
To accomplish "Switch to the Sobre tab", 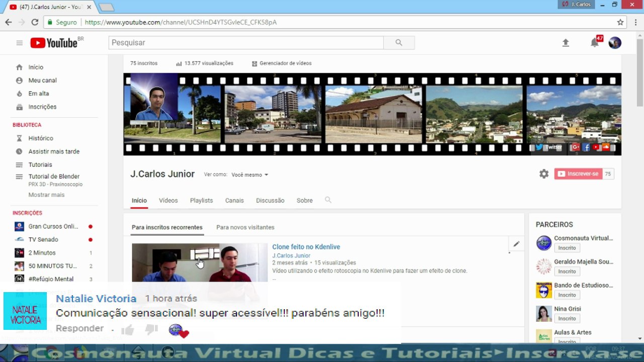I will pos(304,201).
